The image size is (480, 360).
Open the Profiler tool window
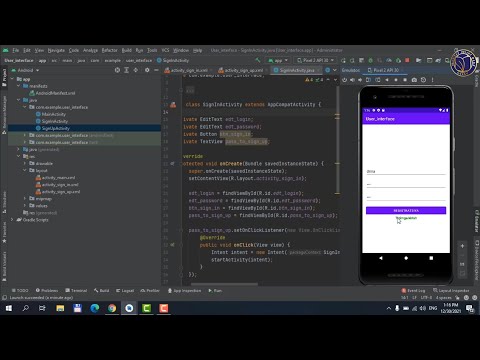150,291
